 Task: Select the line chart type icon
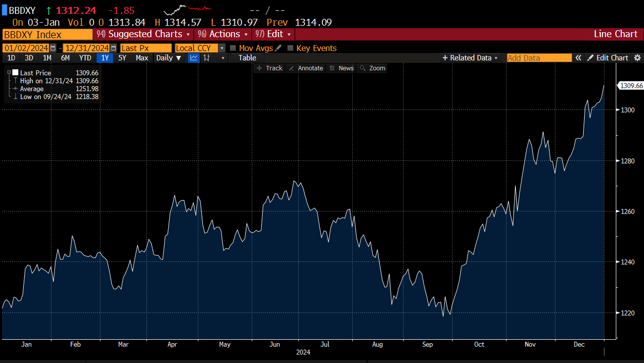tap(194, 58)
